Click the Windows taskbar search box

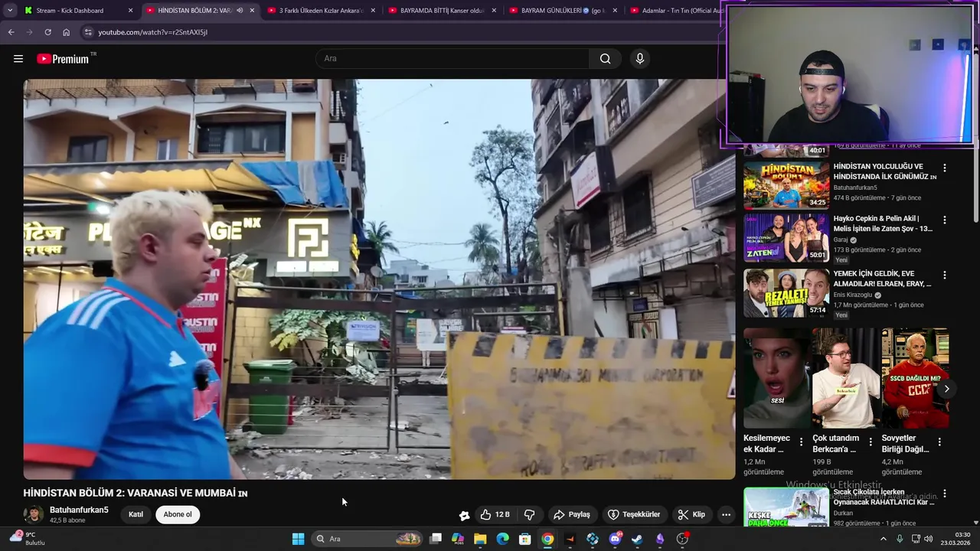click(x=368, y=539)
